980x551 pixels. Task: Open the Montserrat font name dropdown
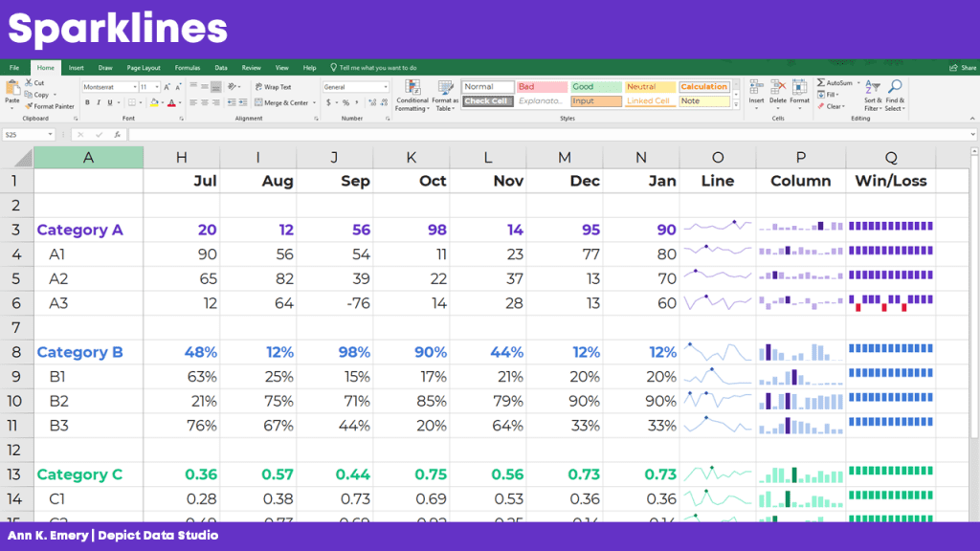point(135,87)
